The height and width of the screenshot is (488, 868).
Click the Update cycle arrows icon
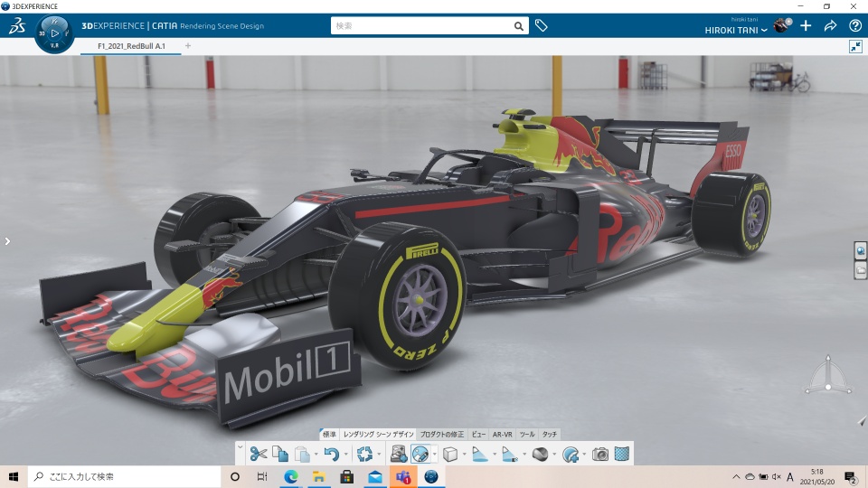point(364,455)
